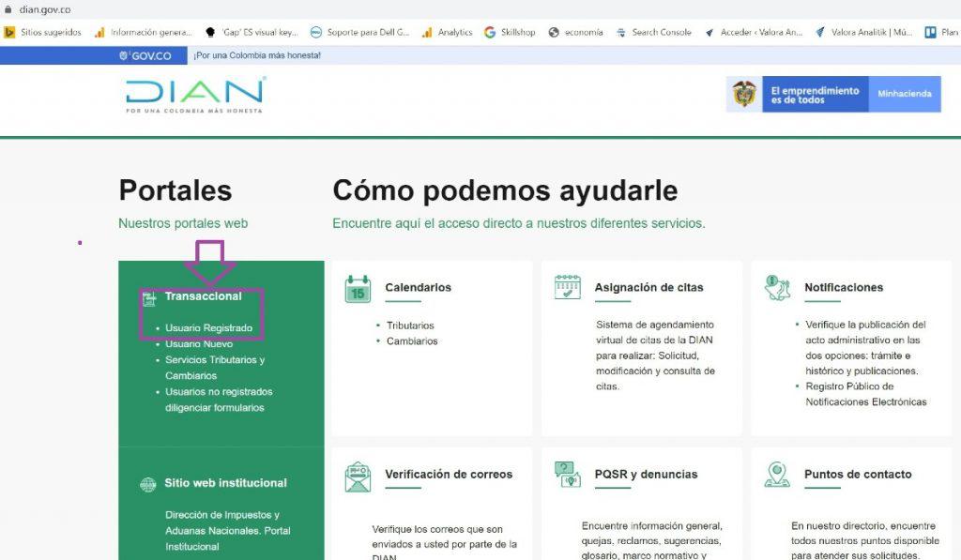Open the Skillshop bookmark
The height and width of the screenshot is (560, 961).
click(510, 32)
